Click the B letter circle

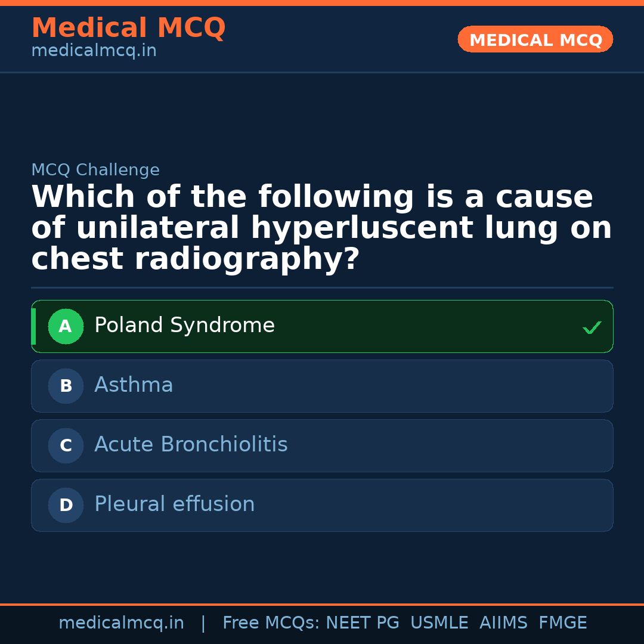[x=66, y=386]
